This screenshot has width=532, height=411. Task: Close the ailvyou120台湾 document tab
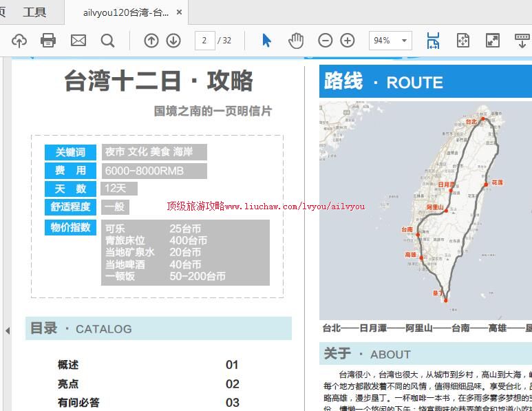pyautogui.click(x=180, y=12)
